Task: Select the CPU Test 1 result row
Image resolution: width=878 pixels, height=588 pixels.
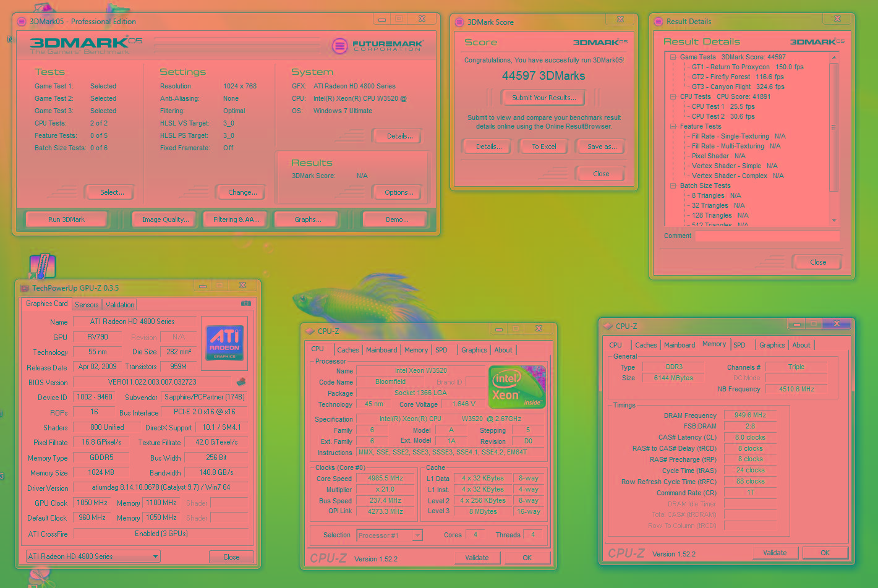Action: (723, 106)
